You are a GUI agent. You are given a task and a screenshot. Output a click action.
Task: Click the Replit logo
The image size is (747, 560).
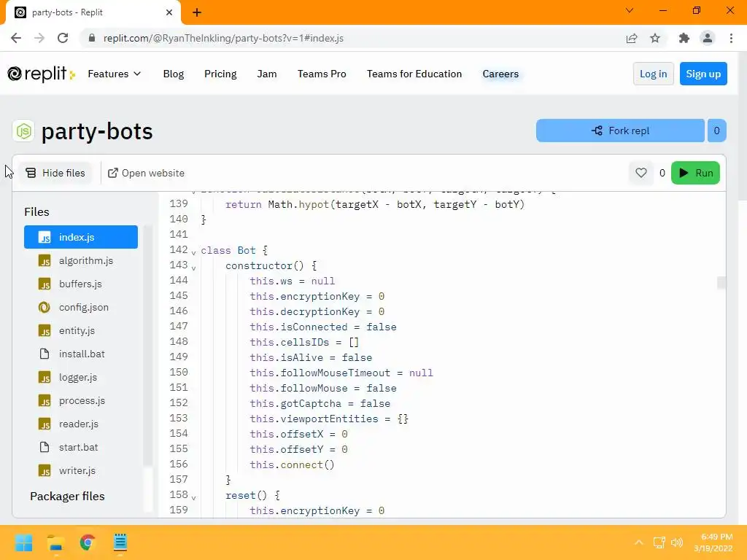pos(41,74)
